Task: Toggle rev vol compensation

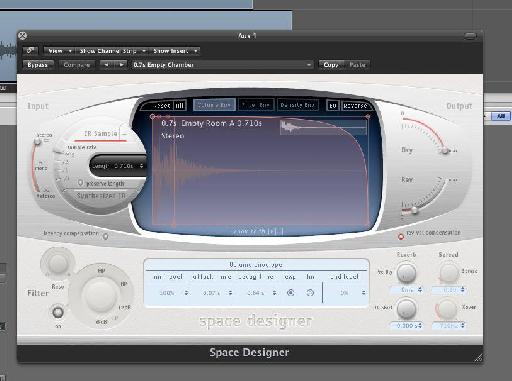Action: [401, 236]
